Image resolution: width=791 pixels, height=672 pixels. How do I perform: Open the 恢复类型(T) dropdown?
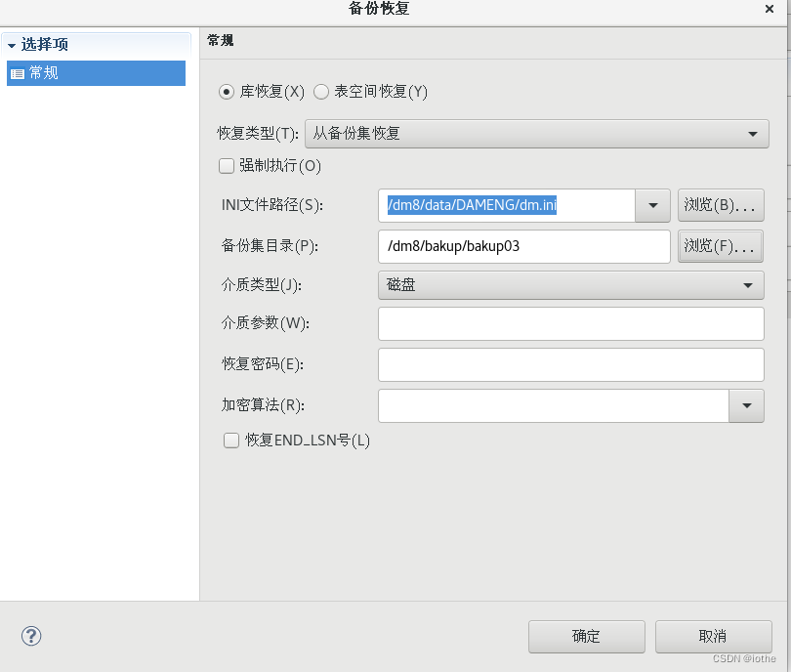[x=537, y=134]
